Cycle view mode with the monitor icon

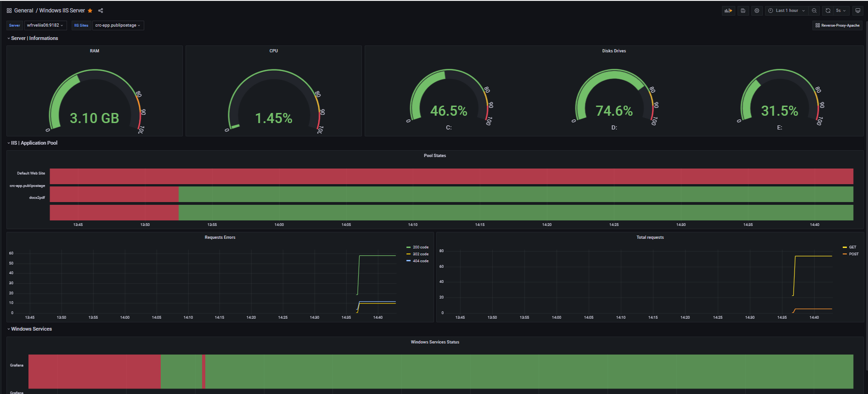pyautogui.click(x=857, y=11)
